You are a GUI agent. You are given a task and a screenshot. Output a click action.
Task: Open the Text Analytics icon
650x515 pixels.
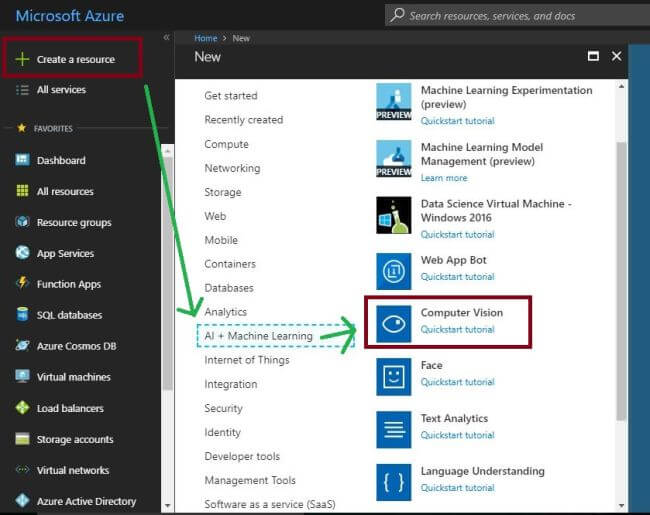394,429
